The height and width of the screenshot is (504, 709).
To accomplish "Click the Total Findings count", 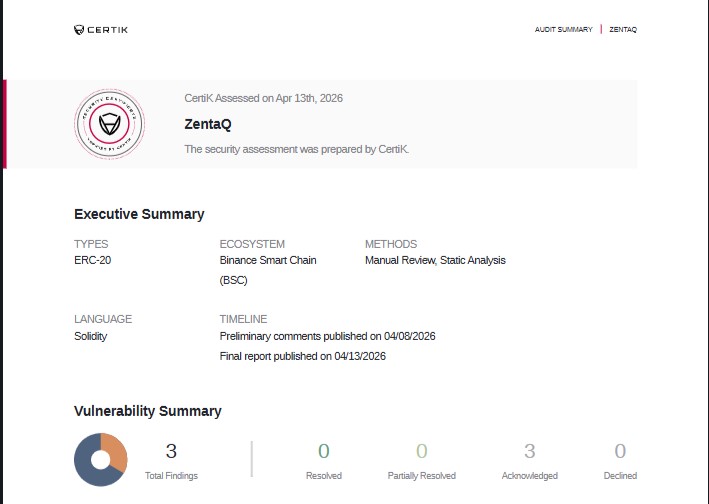I will 171,451.
